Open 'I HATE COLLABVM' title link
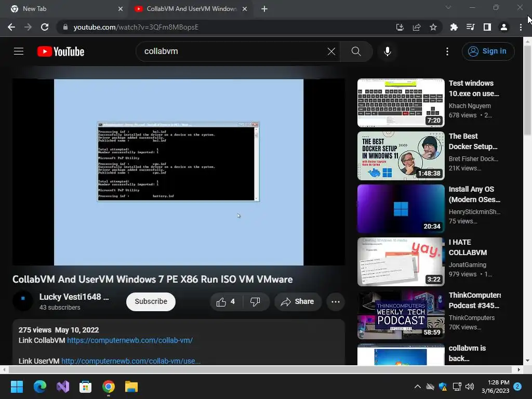 coord(468,247)
